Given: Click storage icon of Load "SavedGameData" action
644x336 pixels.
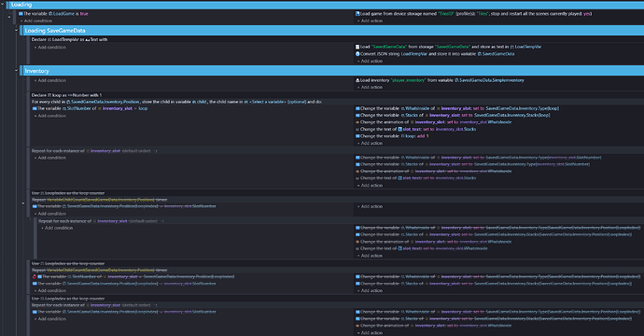Looking at the screenshot, I should point(357,47).
